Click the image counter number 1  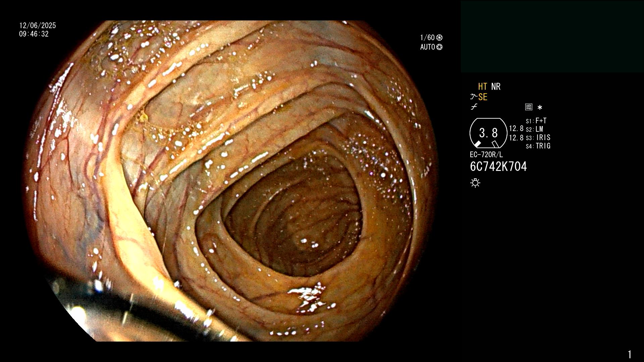coord(630,354)
